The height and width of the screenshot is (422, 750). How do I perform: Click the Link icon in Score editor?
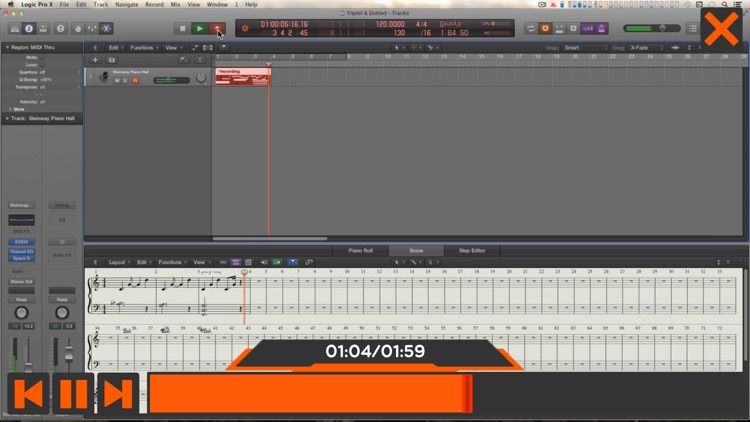pos(309,262)
